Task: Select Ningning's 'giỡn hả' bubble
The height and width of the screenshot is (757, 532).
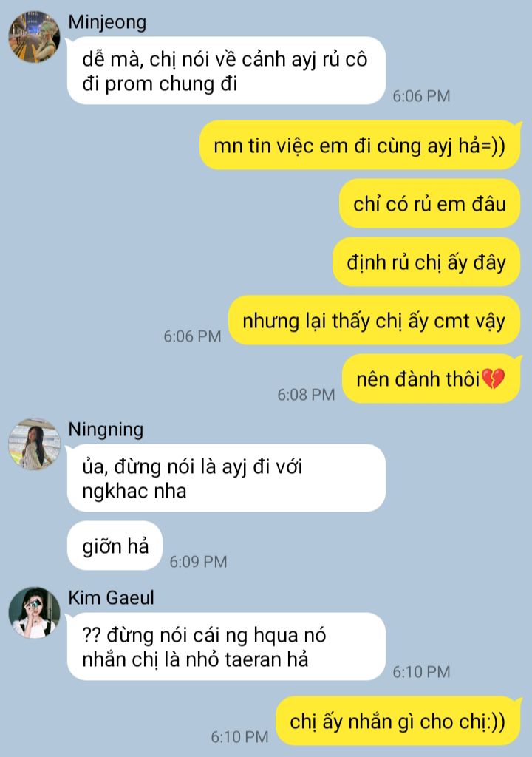Action: (x=115, y=546)
